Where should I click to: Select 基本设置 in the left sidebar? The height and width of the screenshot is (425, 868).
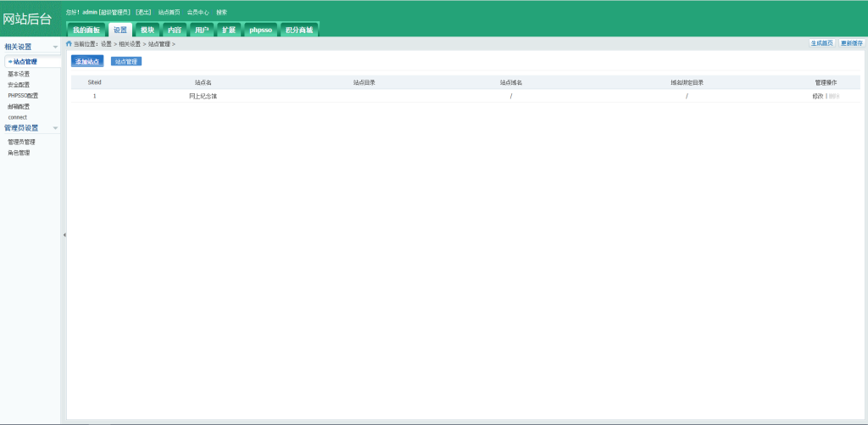click(x=19, y=74)
